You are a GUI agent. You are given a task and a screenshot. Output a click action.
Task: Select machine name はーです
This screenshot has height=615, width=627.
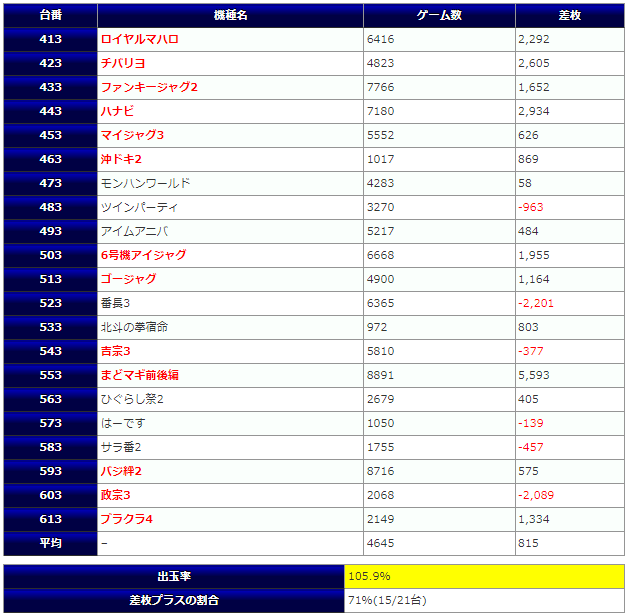pos(123,423)
